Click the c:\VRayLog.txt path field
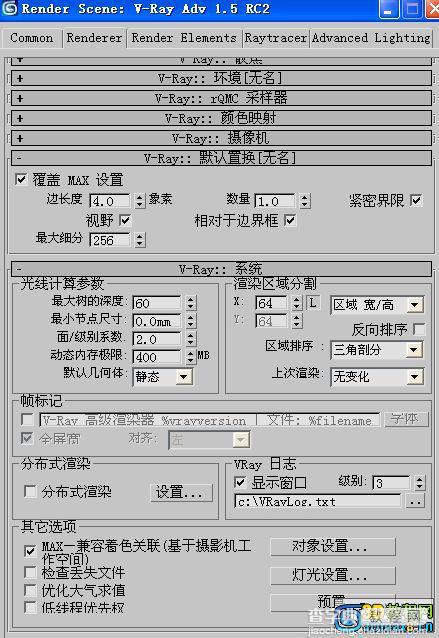The width and height of the screenshot is (439, 638). [x=317, y=501]
